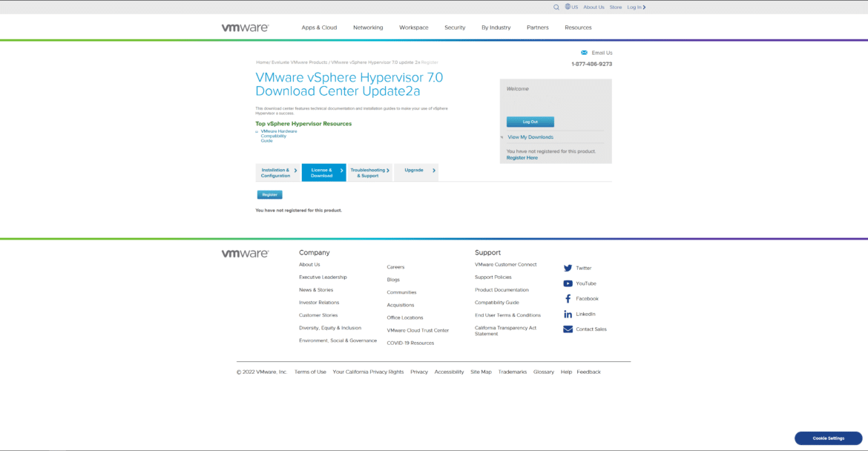This screenshot has width=868, height=451.
Task: Open View My Downloads link
Action: pyautogui.click(x=530, y=137)
